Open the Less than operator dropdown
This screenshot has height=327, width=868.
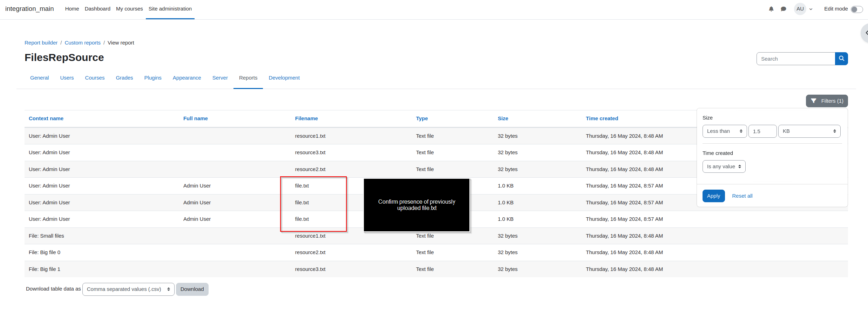725,131
